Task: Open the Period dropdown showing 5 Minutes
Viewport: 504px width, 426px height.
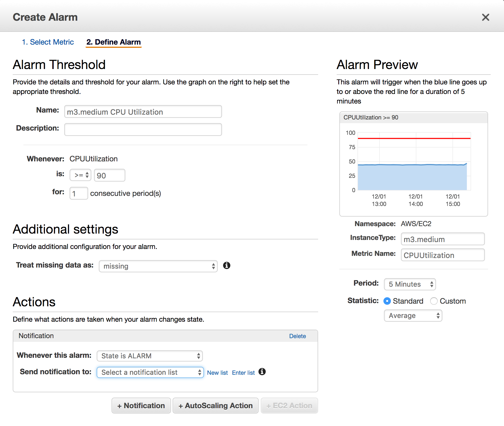Action: coord(409,284)
